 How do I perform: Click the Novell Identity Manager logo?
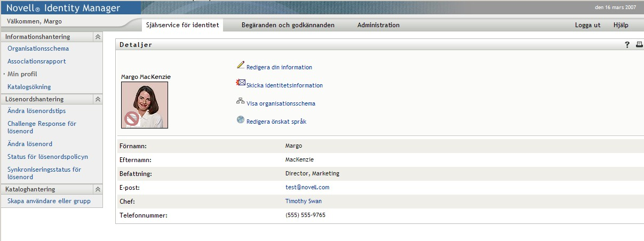tap(63, 8)
